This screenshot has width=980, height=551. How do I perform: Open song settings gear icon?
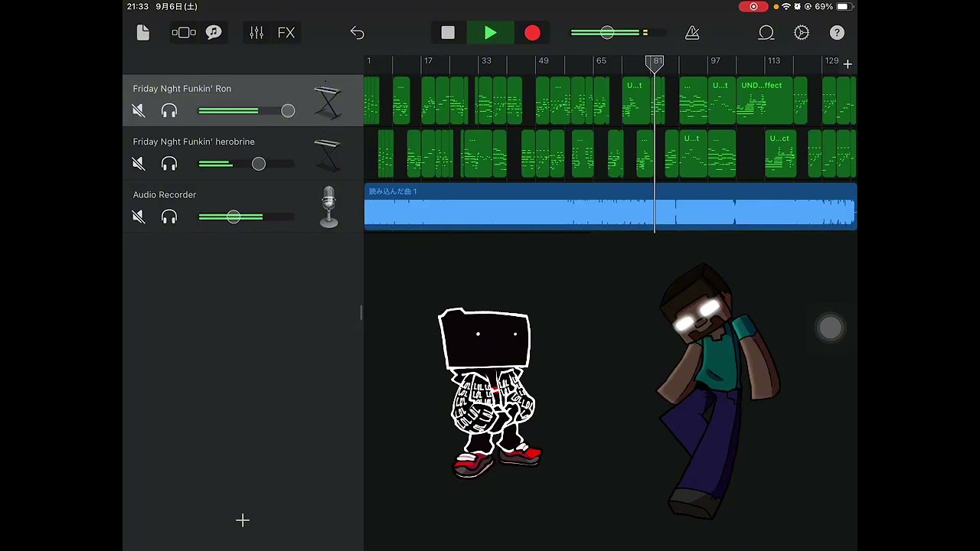(x=802, y=33)
